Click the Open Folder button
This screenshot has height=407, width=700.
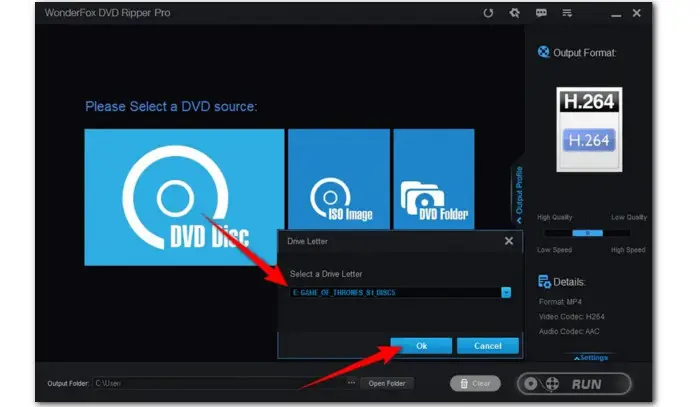pos(387,383)
